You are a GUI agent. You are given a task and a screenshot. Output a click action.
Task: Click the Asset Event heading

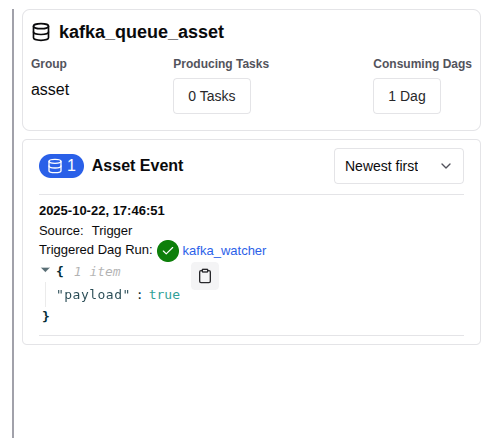point(138,165)
